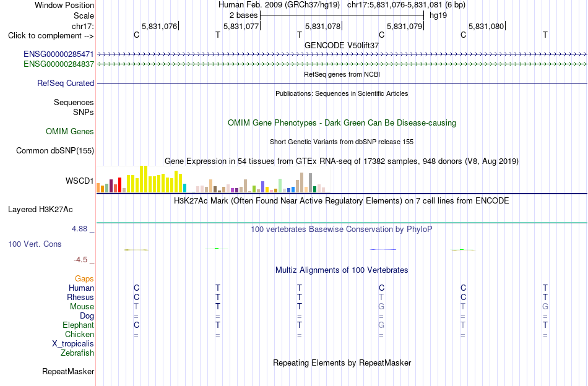Click the GENCODE V50lift37 track title
This screenshot has height=386, width=588.
[x=342, y=45]
